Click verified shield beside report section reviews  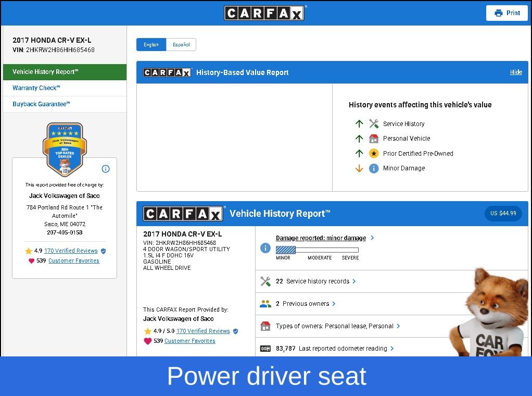pyautogui.click(x=235, y=331)
